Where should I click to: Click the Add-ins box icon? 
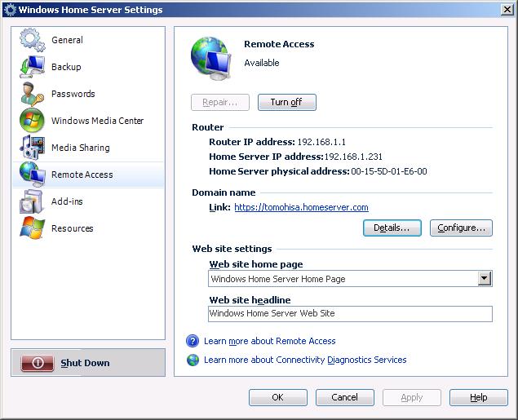click(x=32, y=201)
